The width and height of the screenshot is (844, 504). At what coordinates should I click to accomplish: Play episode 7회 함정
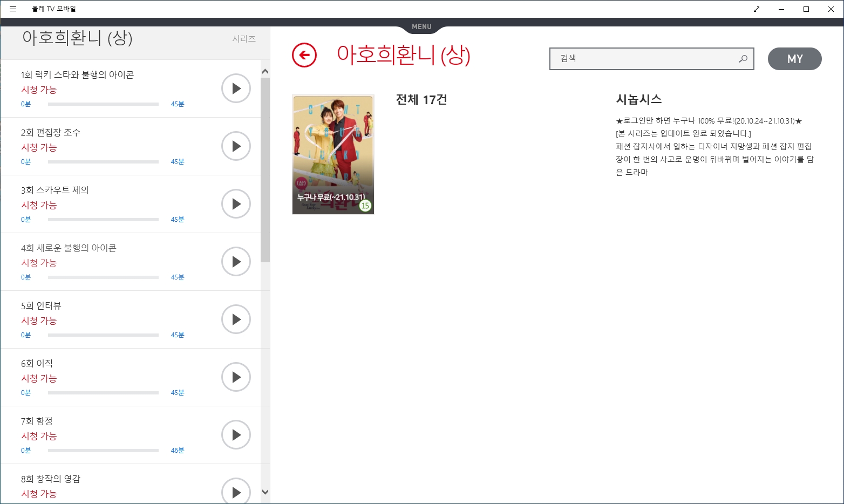tap(236, 435)
